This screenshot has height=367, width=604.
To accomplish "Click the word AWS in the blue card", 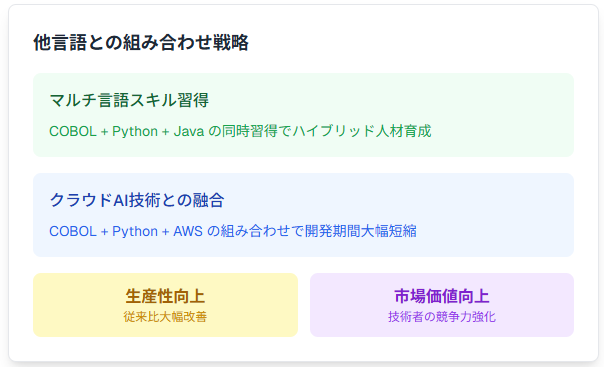I will coord(188,231).
